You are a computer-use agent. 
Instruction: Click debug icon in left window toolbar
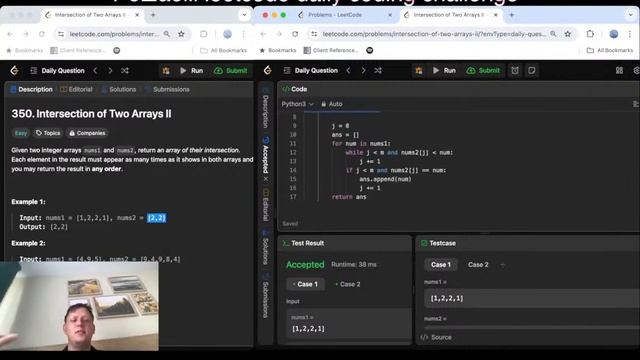click(166, 71)
